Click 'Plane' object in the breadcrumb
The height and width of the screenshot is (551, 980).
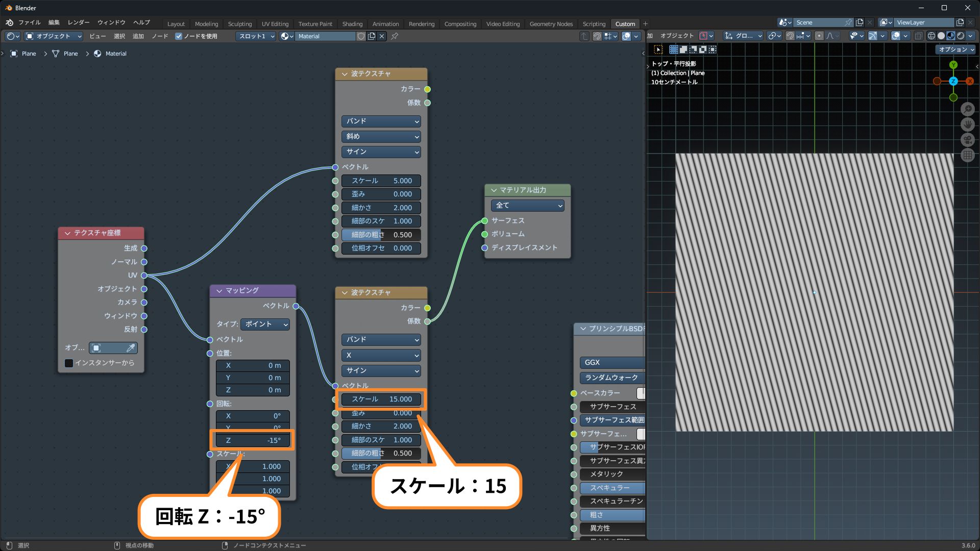29,54
